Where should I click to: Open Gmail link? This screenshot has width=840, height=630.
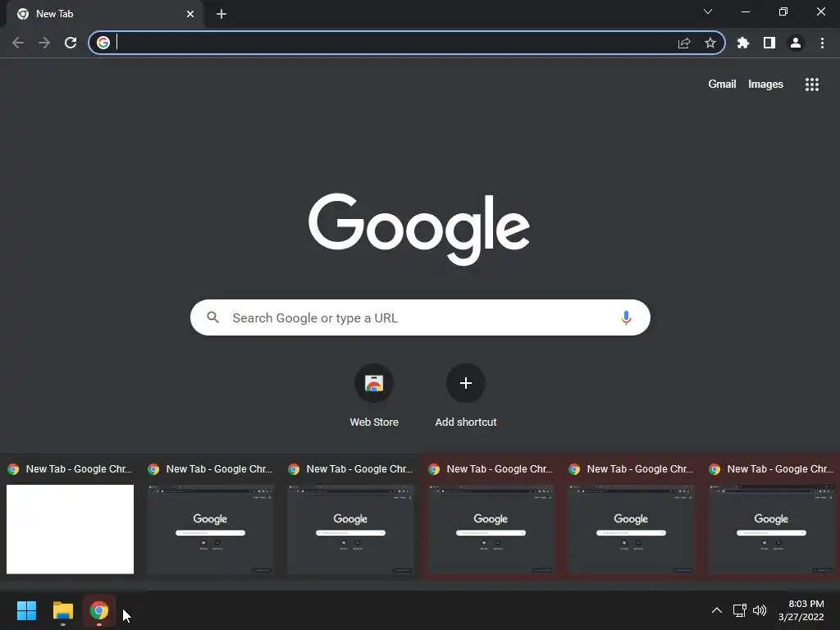click(722, 84)
